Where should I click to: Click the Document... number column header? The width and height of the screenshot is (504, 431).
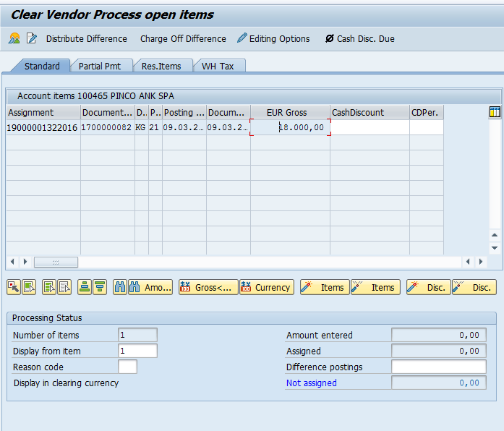(x=108, y=113)
